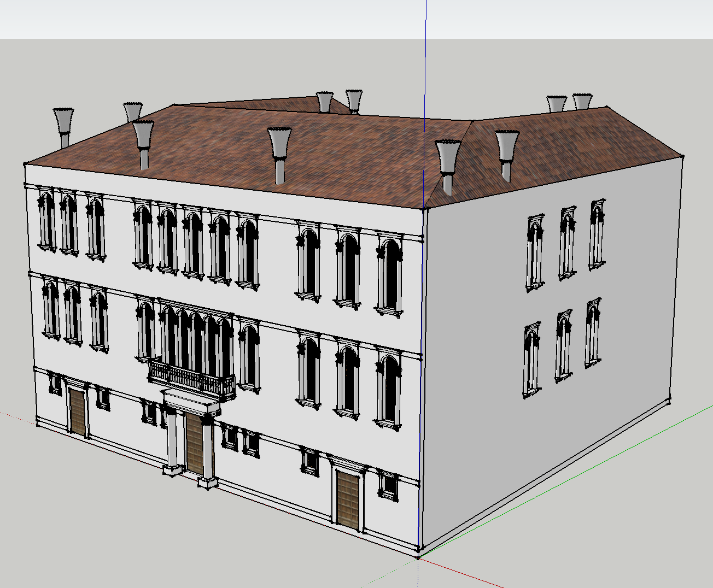Select the balcony railing on the front facade
Screen dimensions: 713x588
click(x=191, y=378)
